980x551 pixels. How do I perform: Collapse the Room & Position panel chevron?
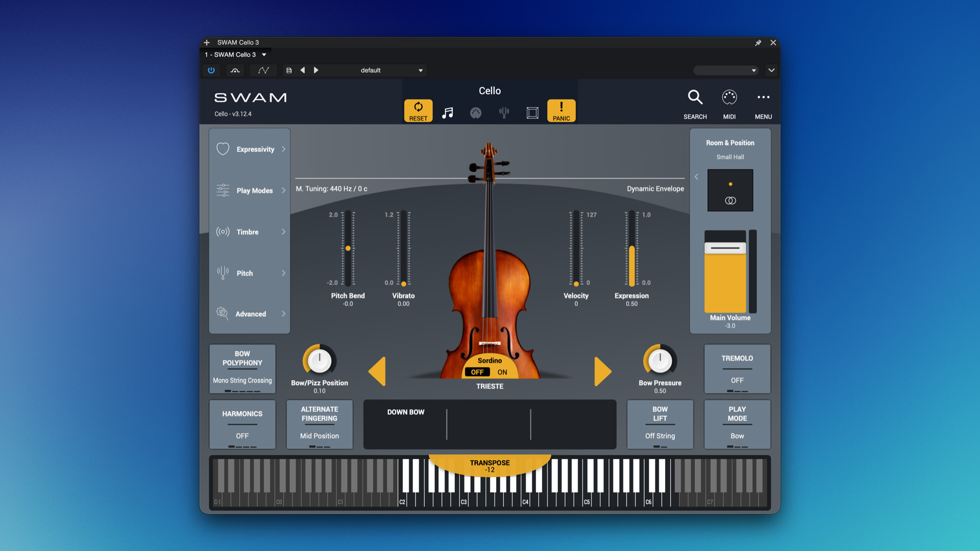point(696,177)
